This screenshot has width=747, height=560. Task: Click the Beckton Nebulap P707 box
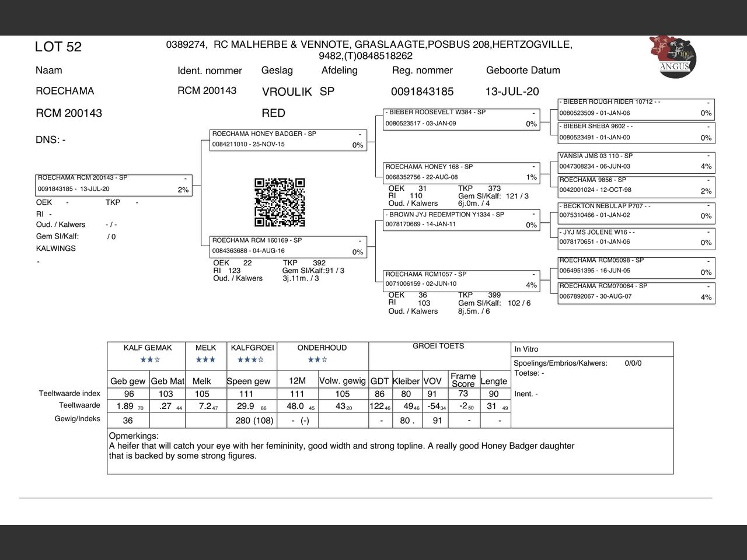[636, 211]
